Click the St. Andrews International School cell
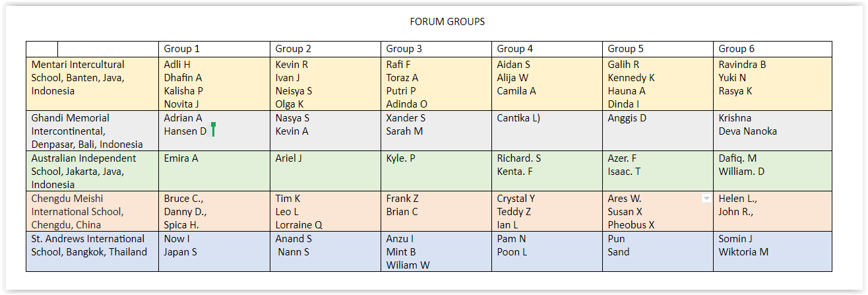The height and width of the screenshot is (295, 868). (92, 251)
